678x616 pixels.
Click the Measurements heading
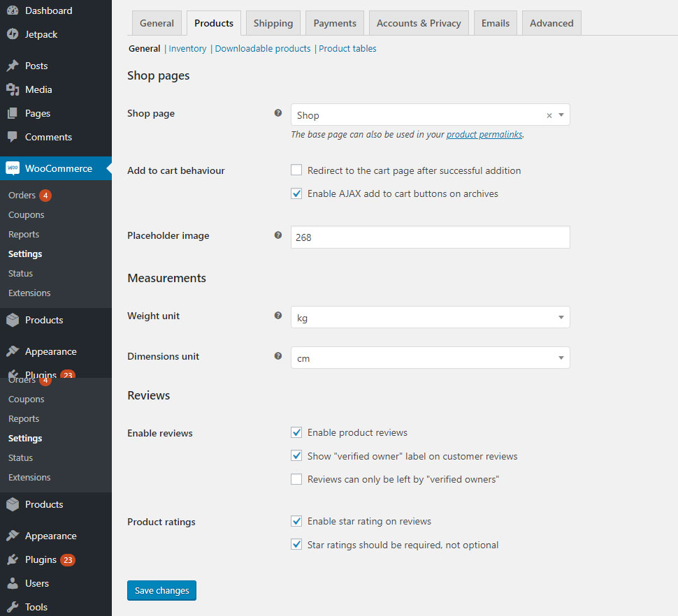[x=166, y=278]
